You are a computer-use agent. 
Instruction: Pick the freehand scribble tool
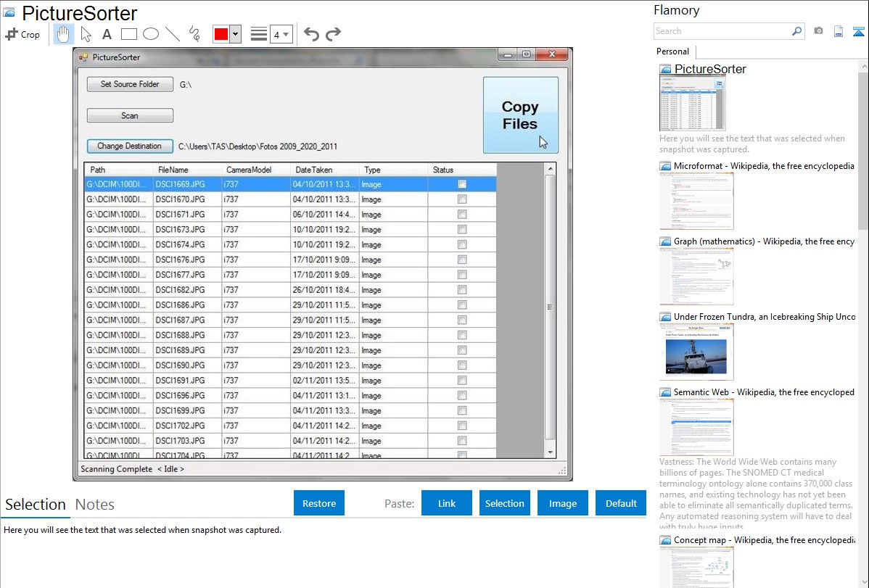(x=194, y=34)
